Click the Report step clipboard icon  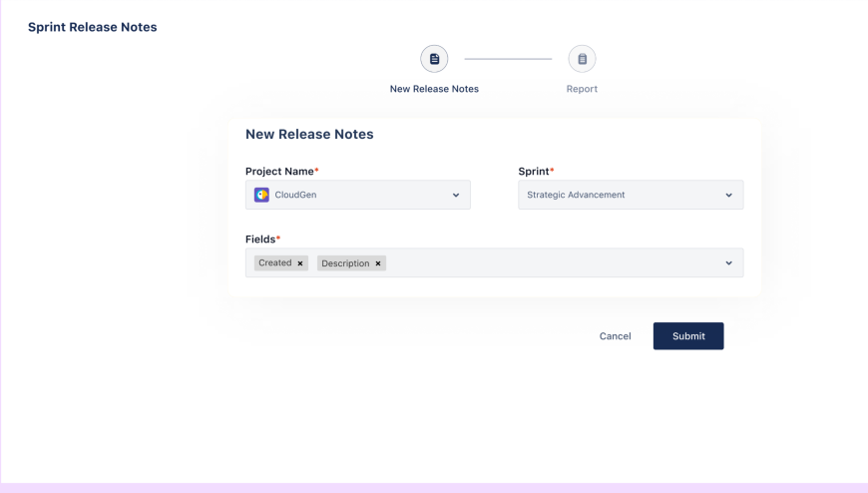coord(582,59)
